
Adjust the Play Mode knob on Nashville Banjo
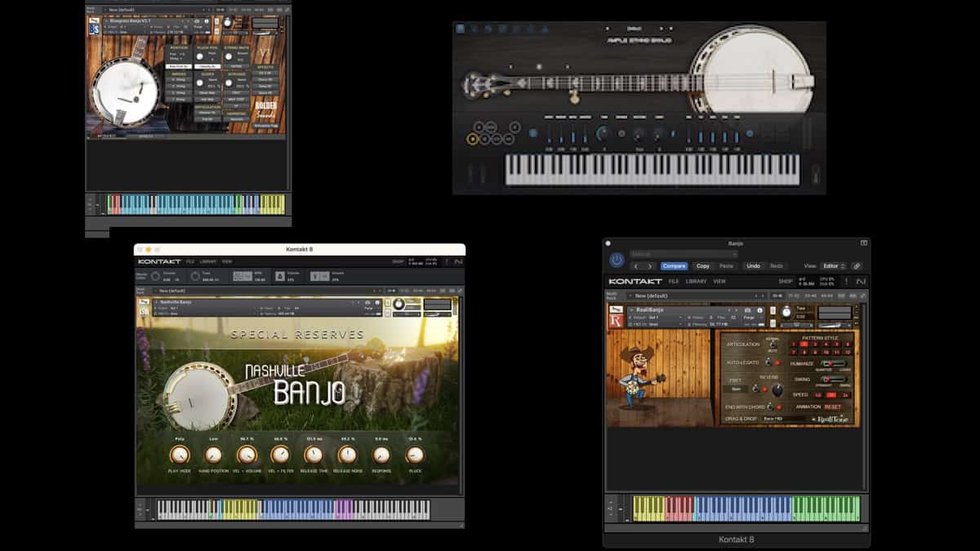pos(179,455)
